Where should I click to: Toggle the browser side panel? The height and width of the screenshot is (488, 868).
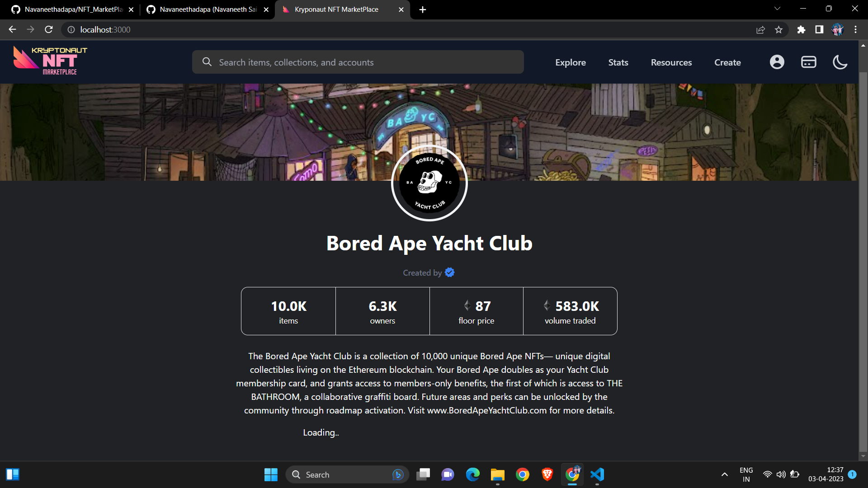click(819, 30)
